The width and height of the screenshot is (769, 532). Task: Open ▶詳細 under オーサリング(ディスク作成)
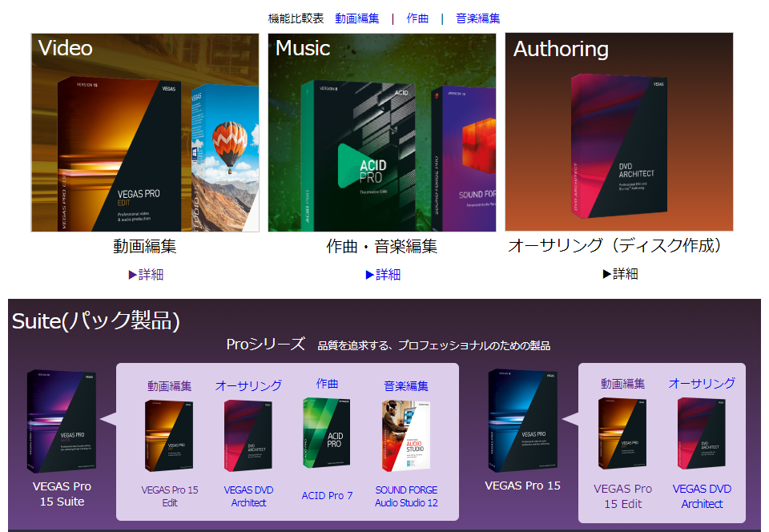click(x=620, y=273)
